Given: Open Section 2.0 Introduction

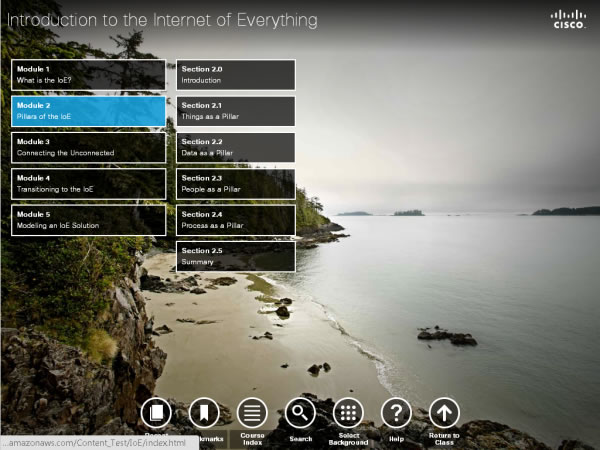Looking at the screenshot, I should (x=236, y=75).
